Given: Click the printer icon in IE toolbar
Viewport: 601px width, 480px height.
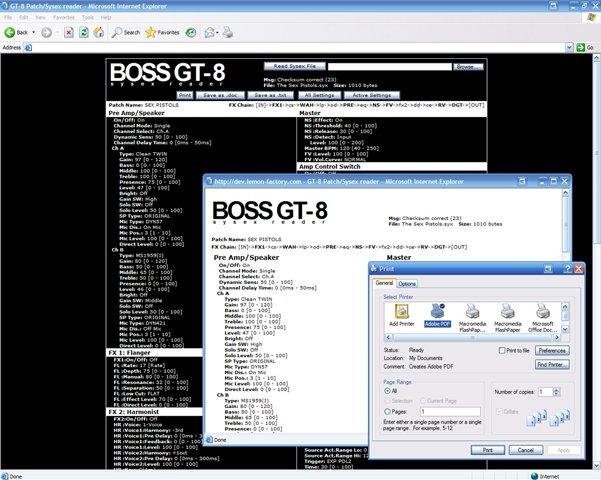Looking at the screenshot, I should [228, 33].
